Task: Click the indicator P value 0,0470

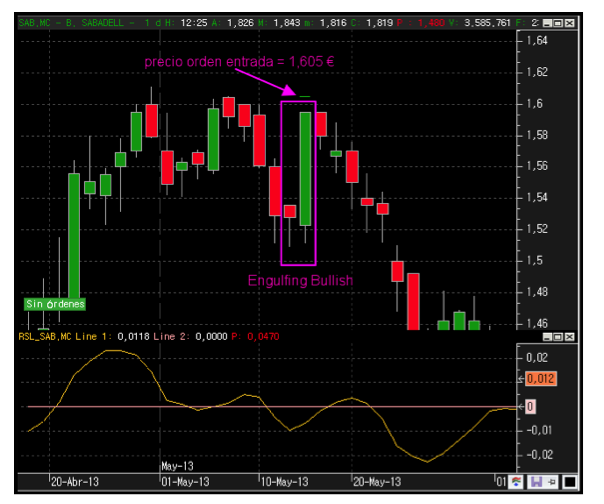Action: [x=263, y=337]
